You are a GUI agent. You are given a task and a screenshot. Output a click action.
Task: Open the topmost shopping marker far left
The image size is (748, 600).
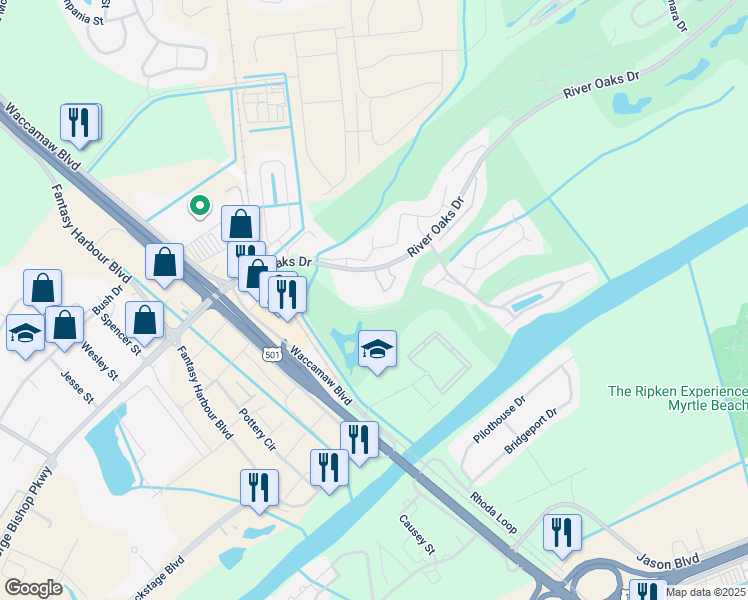(x=42, y=291)
